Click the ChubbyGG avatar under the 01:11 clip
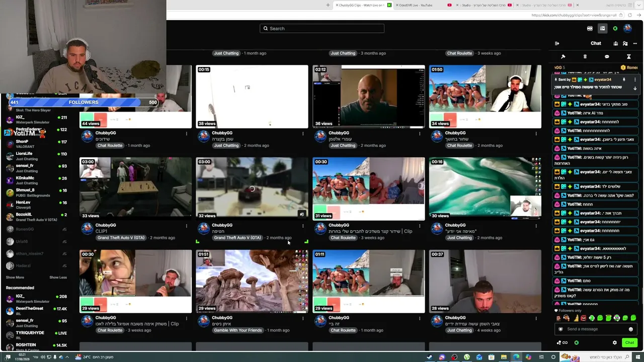The width and height of the screenshot is (644, 362). [x=320, y=321]
